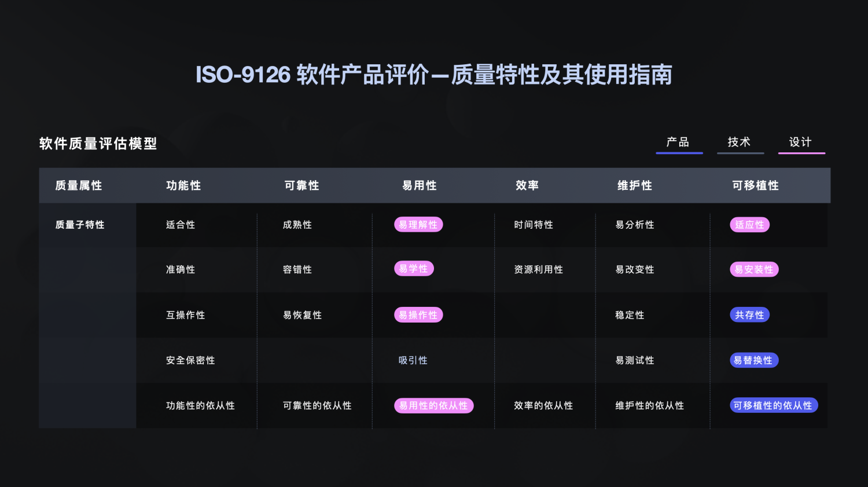
Task: Select the pink 易理解性 tag
Action: [x=418, y=225]
